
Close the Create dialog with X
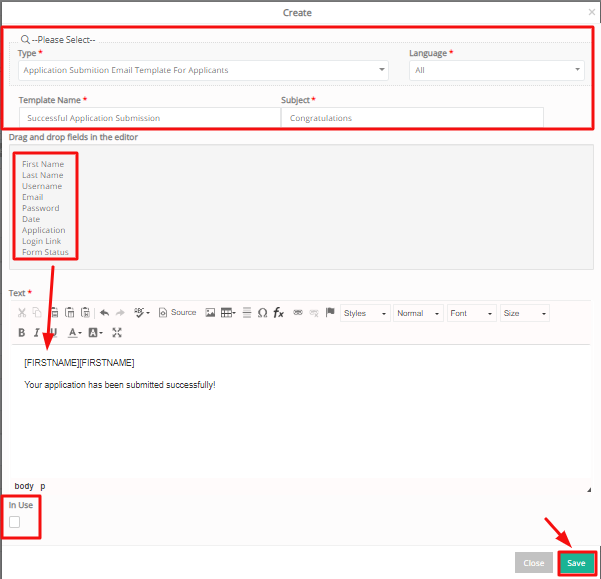tap(591, 12)
